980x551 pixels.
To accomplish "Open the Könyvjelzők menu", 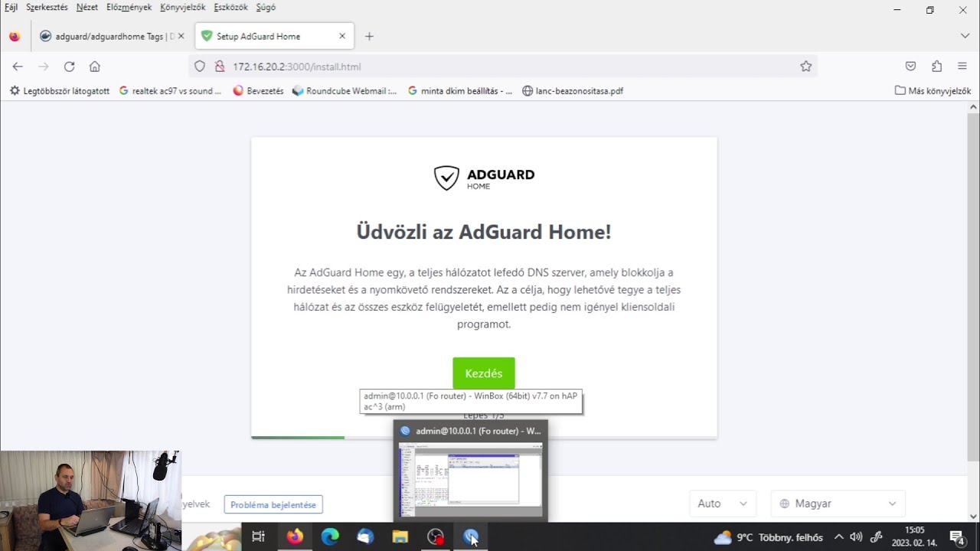I will point(183,7).
